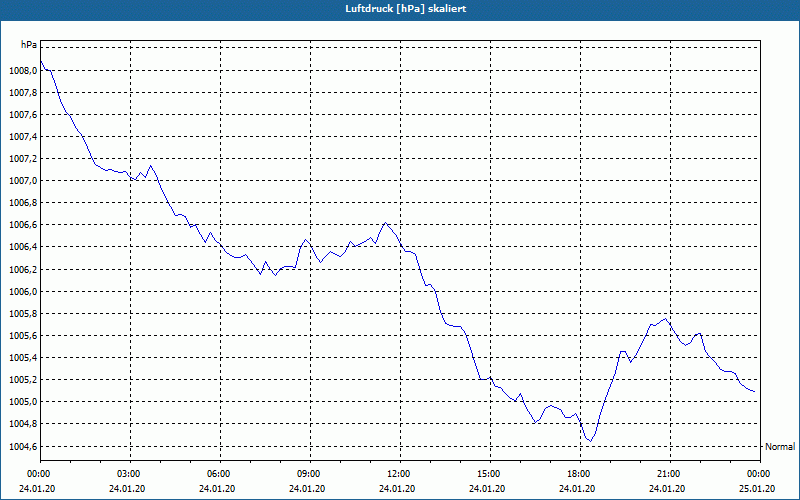Click the 1005,4 value on the y-axis

pyautogui.click(x=23, y=358)
